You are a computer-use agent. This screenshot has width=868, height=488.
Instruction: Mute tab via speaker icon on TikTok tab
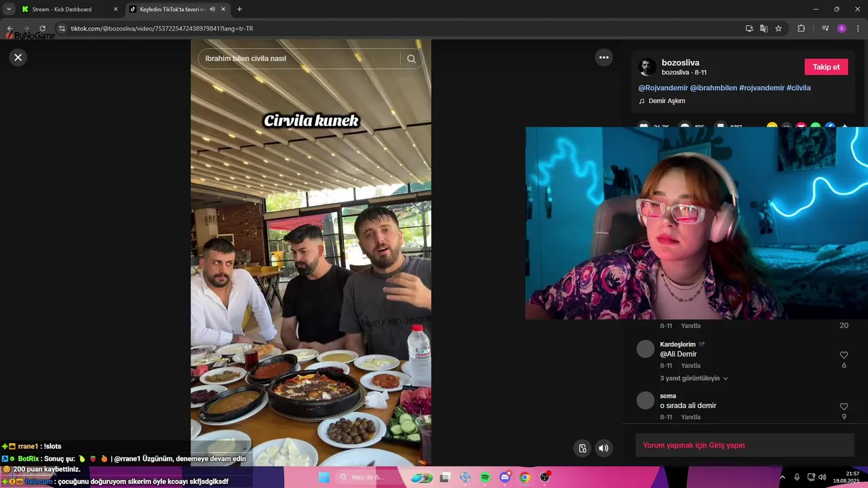pos(212,9)
